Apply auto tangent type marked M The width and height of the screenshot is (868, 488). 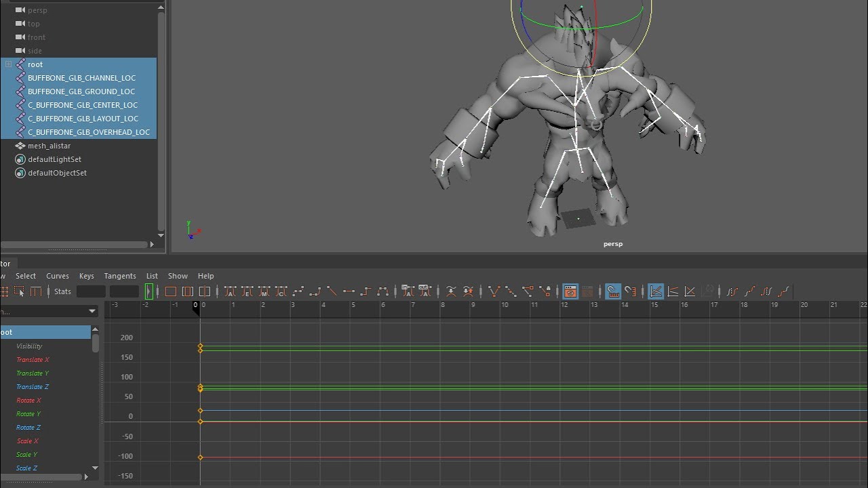[264, 291]
